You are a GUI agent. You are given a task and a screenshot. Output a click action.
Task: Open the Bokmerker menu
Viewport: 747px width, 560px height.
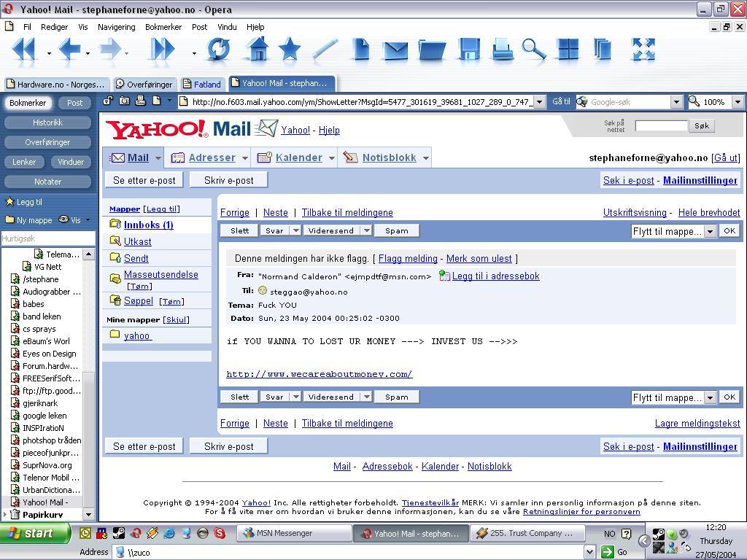tap(163, 27)
